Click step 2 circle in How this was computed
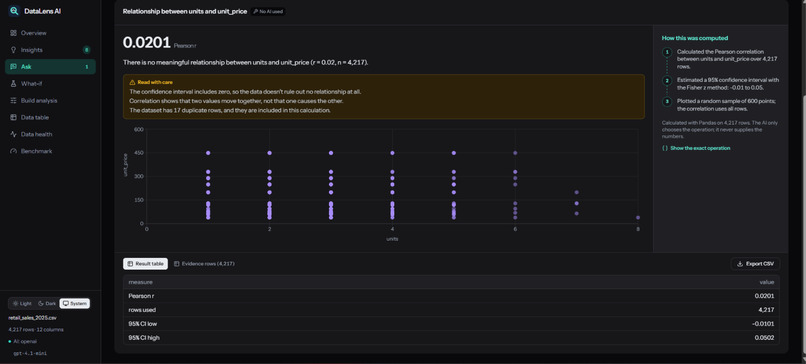Screen dimensions: 806x364 coord(667,80)
